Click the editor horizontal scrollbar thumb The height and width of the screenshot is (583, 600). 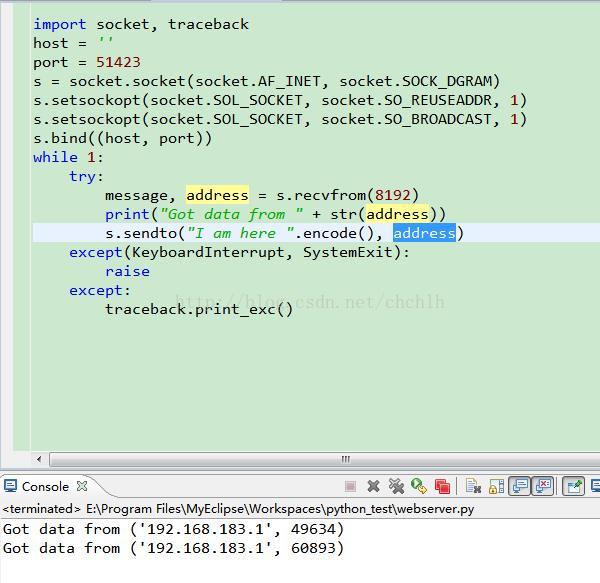coord(324,459)
